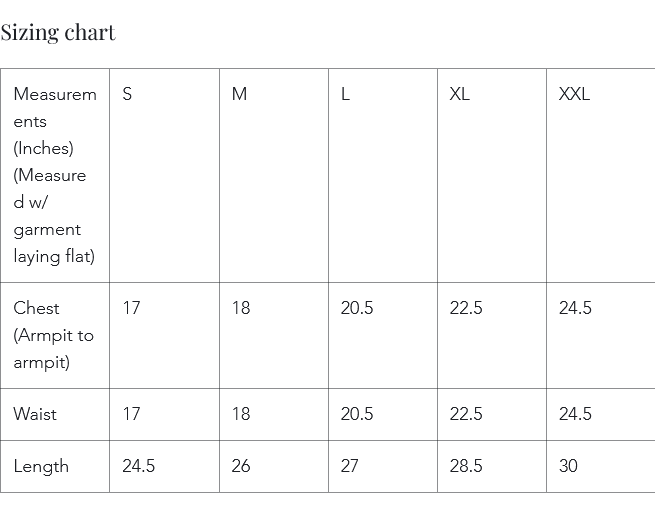Image resolution: width=655 pixels, height=531 pixels.
Task: Click the Length value 24.5 for size S
Action: pyautogui.click(x=138, y=466)
